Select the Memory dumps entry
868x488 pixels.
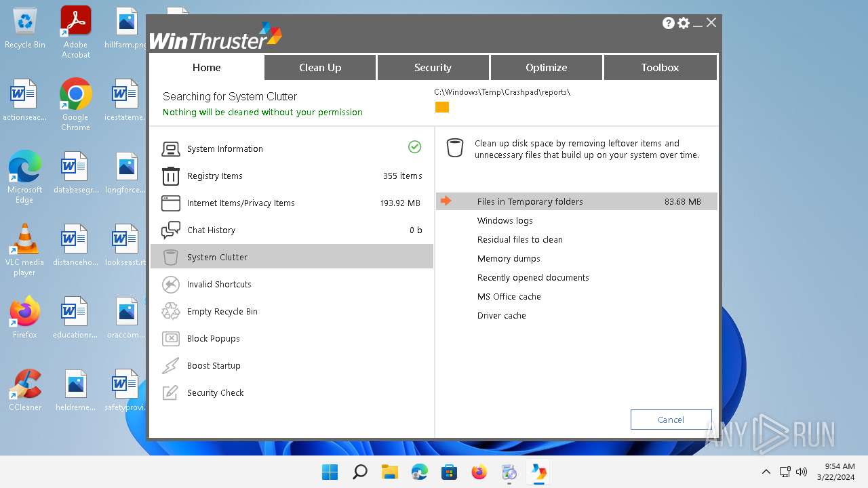509,258
